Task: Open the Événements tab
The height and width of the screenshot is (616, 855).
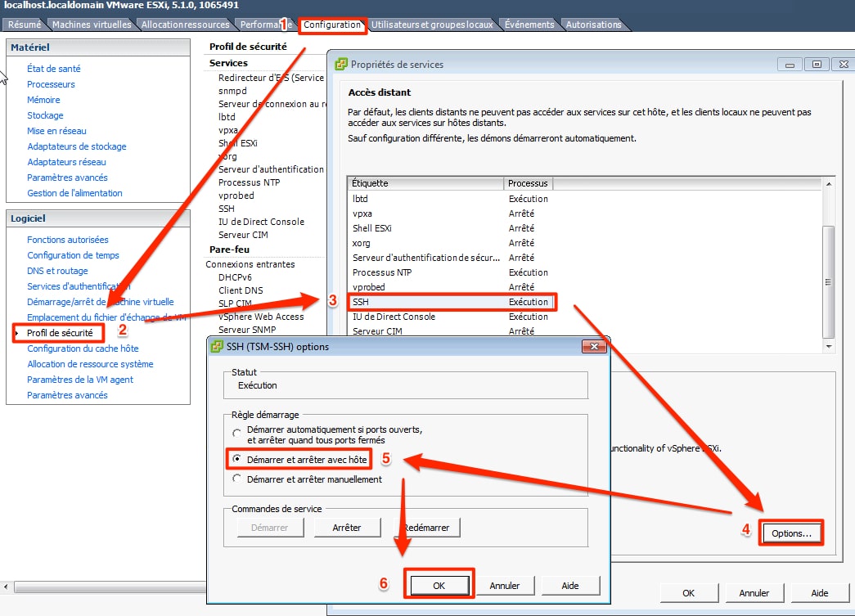Action: point(529,25)
